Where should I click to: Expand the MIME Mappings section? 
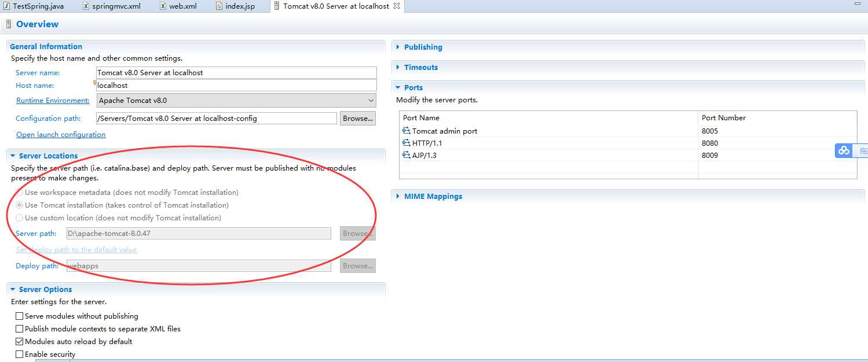(x=398, y=197)
